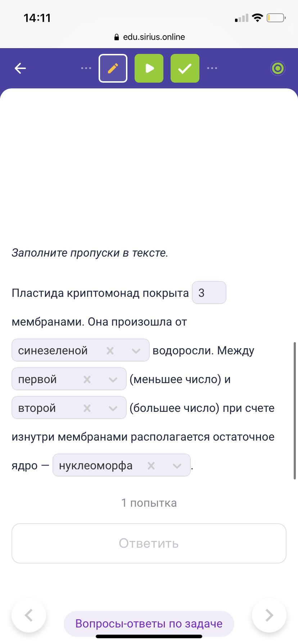Image resolution: width=298 pixels, height=644 pixels.
Task: Expand the нуклеоморфа dropdown
Action: (177, 465)
